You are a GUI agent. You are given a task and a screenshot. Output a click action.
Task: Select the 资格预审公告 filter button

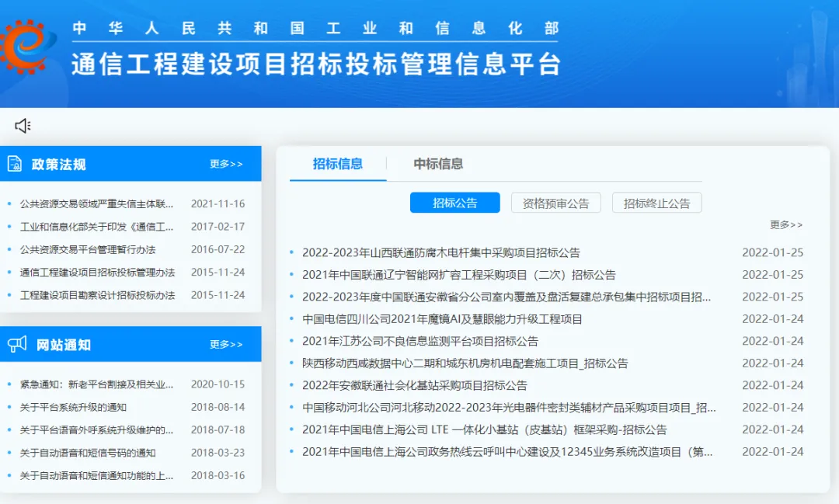[555, 203]
